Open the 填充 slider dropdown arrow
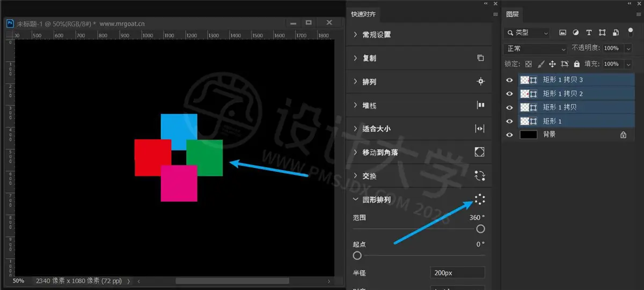Viewport: 644px width, 290px height. coord(628,63)
